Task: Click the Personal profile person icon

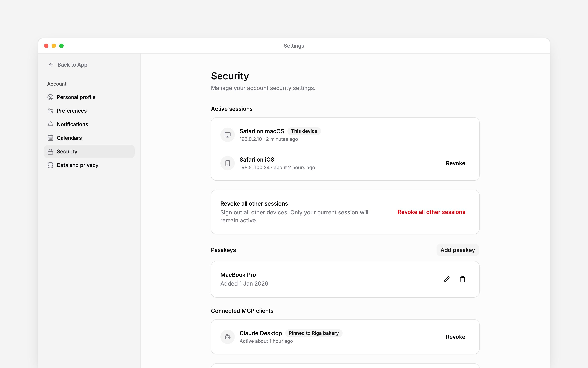Action: (x=50, y=97)
